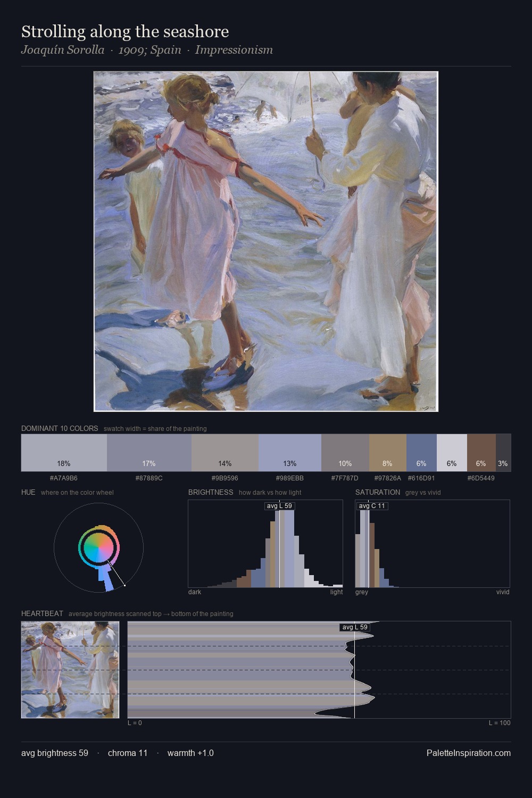Click the hex label #989EBB
The image size is (532, 798).
point(290,478)
